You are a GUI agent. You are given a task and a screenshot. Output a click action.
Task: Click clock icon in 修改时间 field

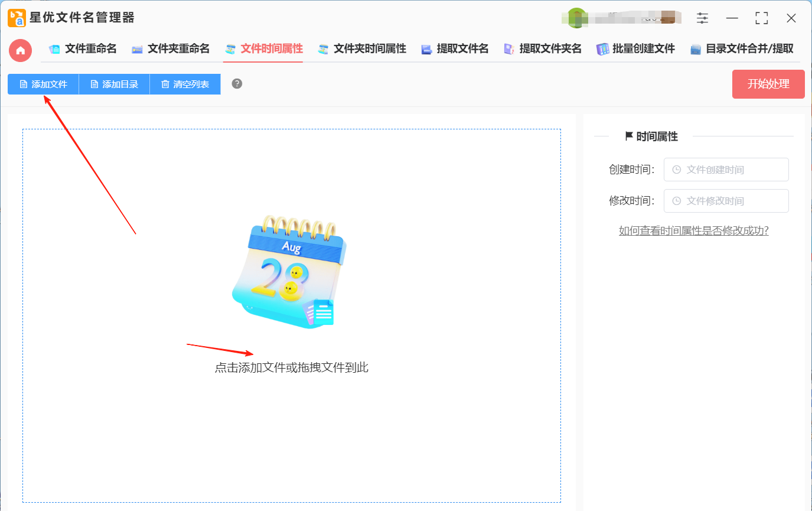(x=676, y=201)
